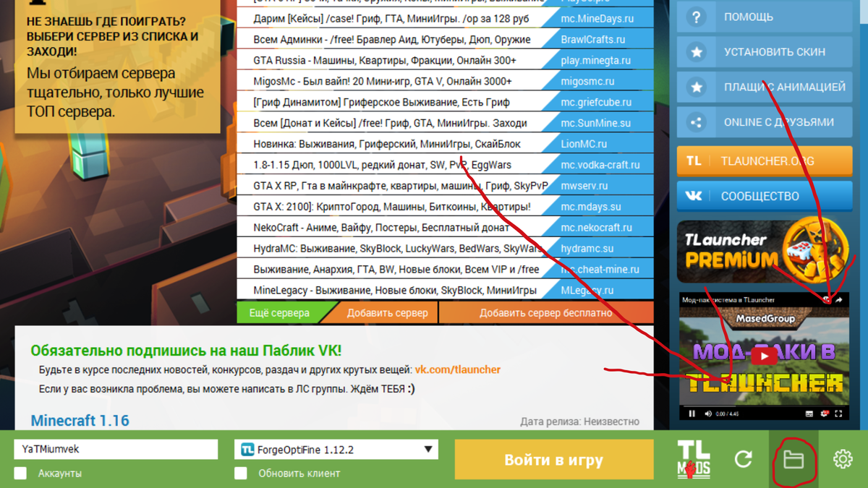Toggle subtitles icon in the video player
Screen dimensions: 868x488
(809, 414)
